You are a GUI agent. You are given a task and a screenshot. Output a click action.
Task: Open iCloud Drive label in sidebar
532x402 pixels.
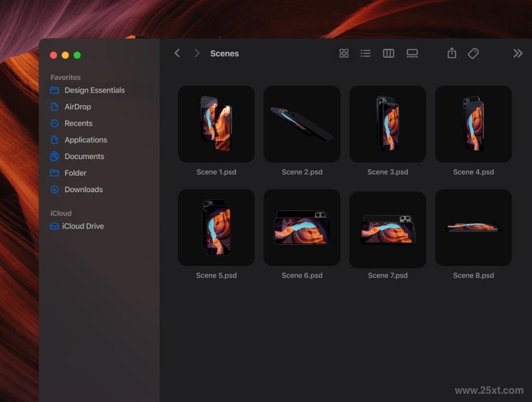pyautogui.click(x=83, y=226)
